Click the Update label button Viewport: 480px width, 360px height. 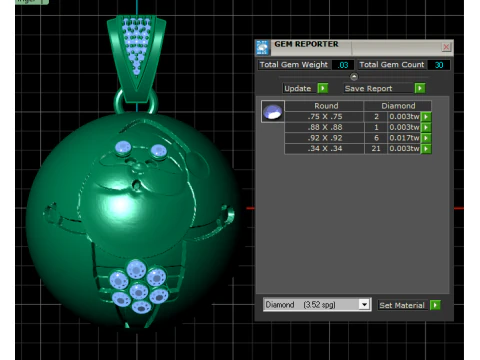click(298, 88)
